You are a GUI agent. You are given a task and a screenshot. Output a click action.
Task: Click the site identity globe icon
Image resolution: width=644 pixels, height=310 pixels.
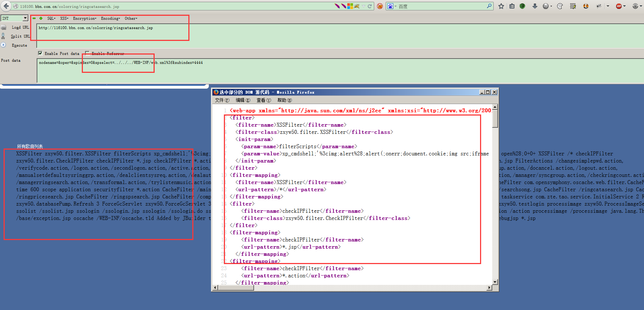[x=16, y=6]
